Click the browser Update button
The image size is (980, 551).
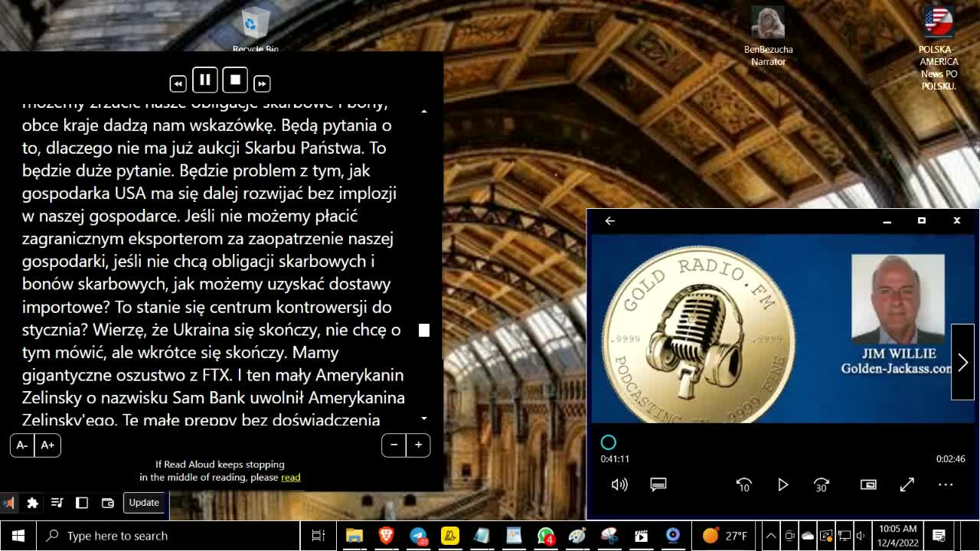(144, 503)
